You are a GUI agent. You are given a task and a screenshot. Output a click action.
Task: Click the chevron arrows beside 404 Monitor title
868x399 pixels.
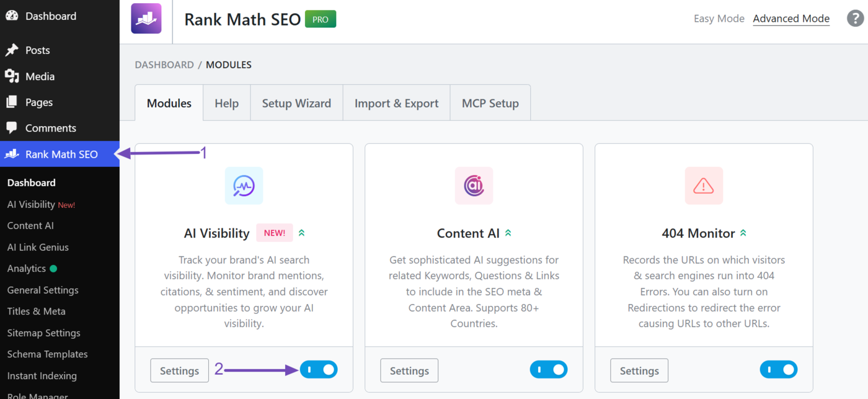coord(743,233)
